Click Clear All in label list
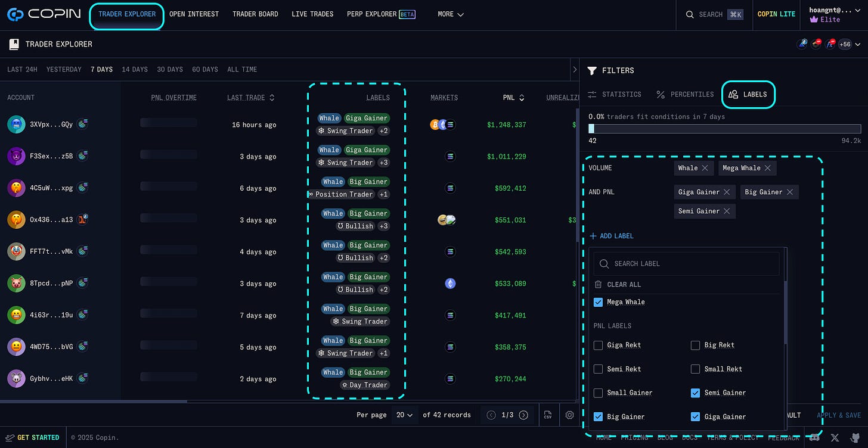This screenshot has width=868, height=448. pyautogui.click(x=617, y=284)
